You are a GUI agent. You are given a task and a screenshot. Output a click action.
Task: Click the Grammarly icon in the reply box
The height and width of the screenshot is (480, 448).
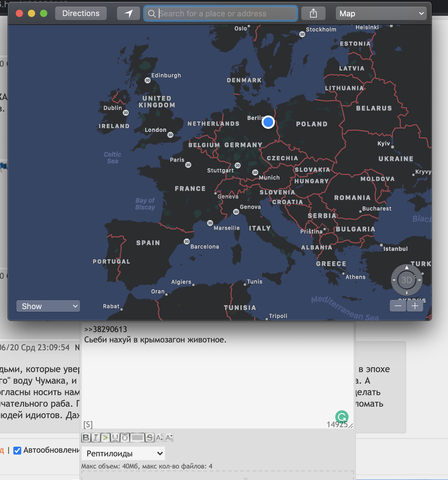click(342, 417)
